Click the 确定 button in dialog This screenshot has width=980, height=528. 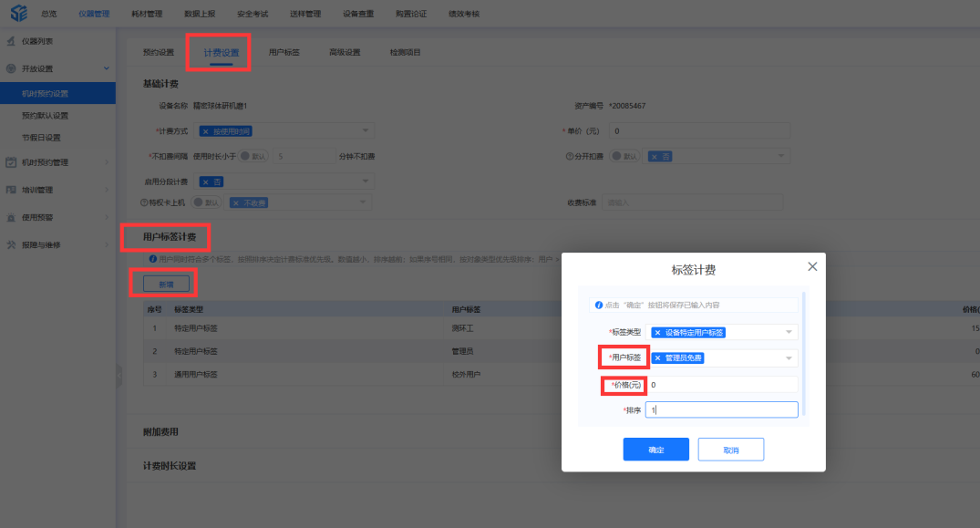tap(656, 450)
